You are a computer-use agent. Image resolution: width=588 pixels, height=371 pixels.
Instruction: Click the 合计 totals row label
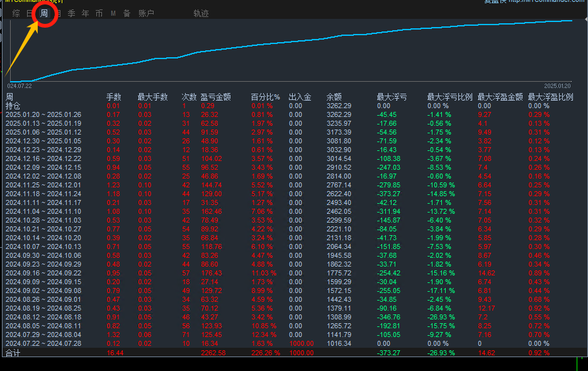13,353
